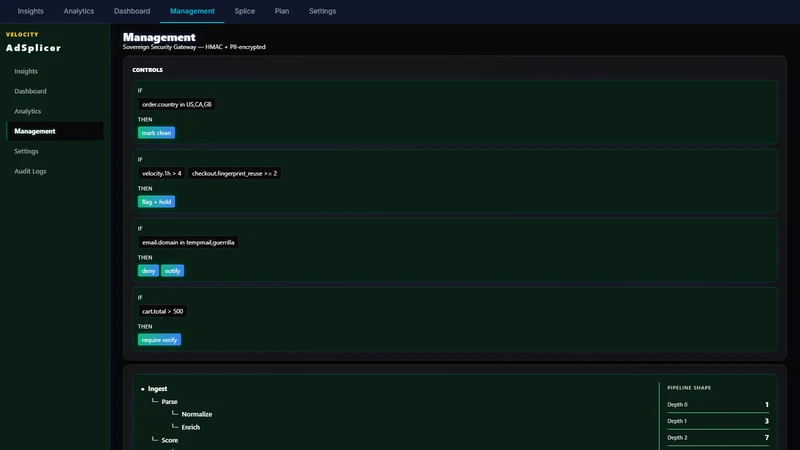The height and width of the screenshot is (450, 800).
Task: Click the Depth 1 pipeline row
Action: coord(718,421)
